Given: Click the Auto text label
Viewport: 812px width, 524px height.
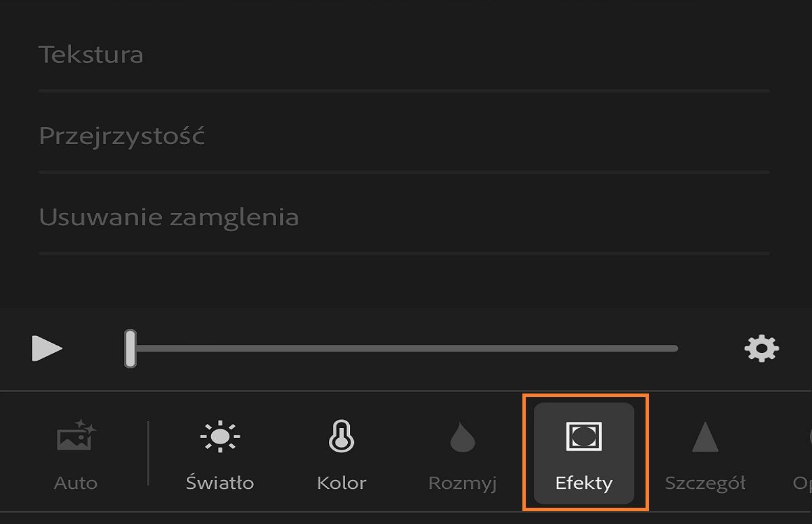Looking at the screenshot, I should pyautogui.click(x=74, y=483).
